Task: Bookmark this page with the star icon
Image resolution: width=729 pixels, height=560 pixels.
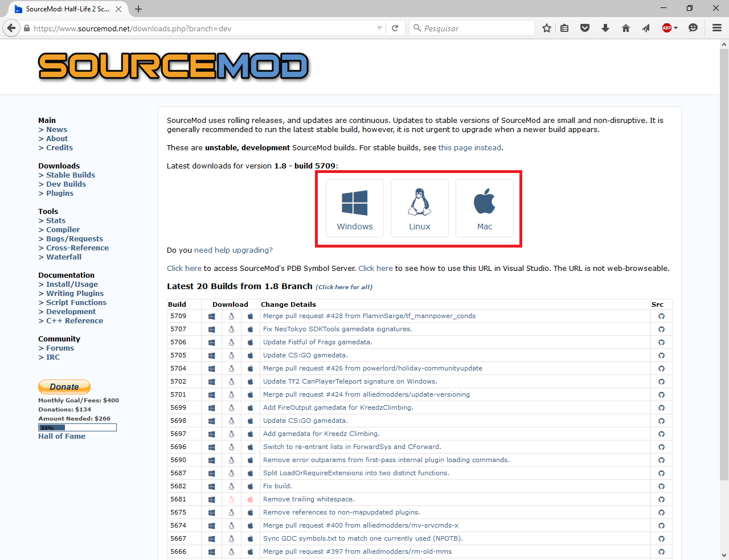Action: 547,28
